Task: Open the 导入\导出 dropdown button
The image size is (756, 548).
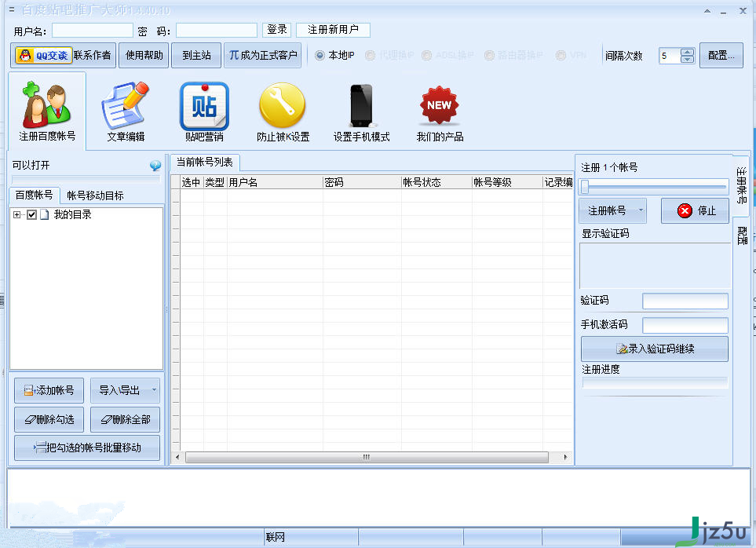Action: pyautogui.click(x=125, y=390)
